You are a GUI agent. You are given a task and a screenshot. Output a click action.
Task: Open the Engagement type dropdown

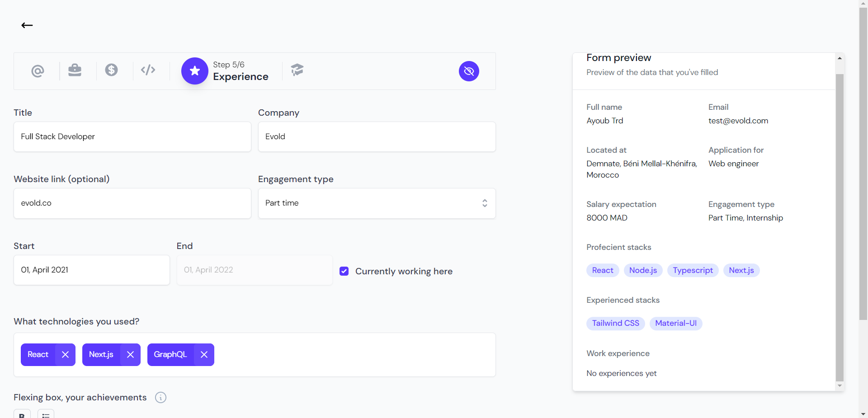coord(377,203)
